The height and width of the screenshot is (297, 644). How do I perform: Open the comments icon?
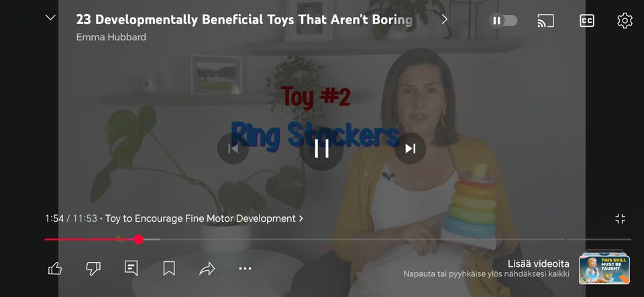[131, 268]
